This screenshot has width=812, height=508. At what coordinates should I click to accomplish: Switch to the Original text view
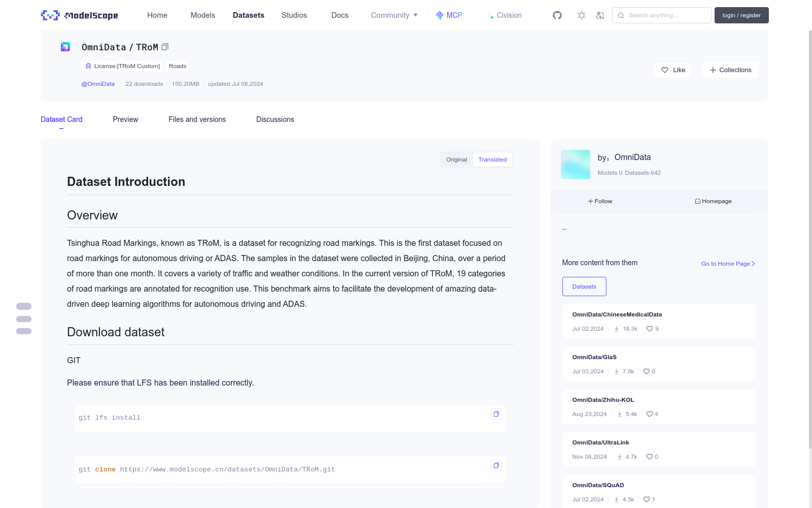coord(457,160)
